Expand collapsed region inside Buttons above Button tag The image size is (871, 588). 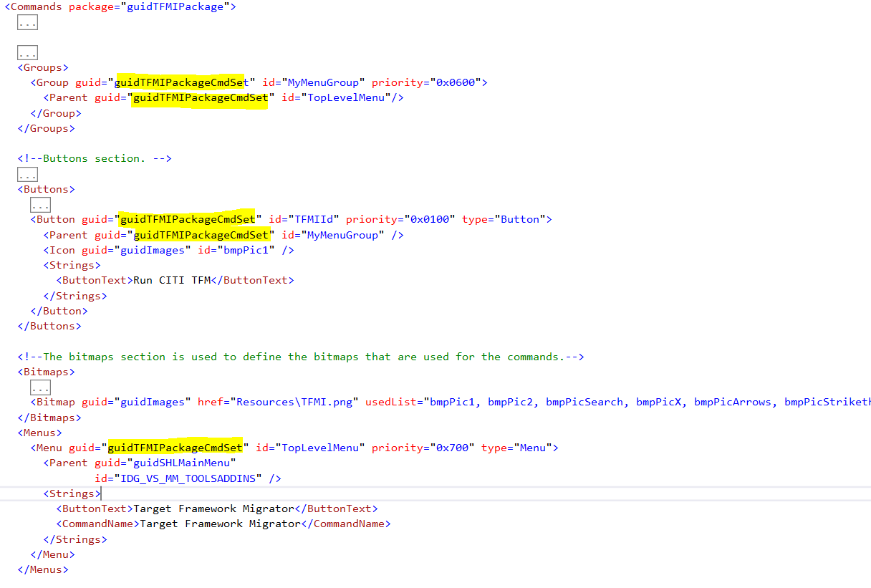click(40, 205)
